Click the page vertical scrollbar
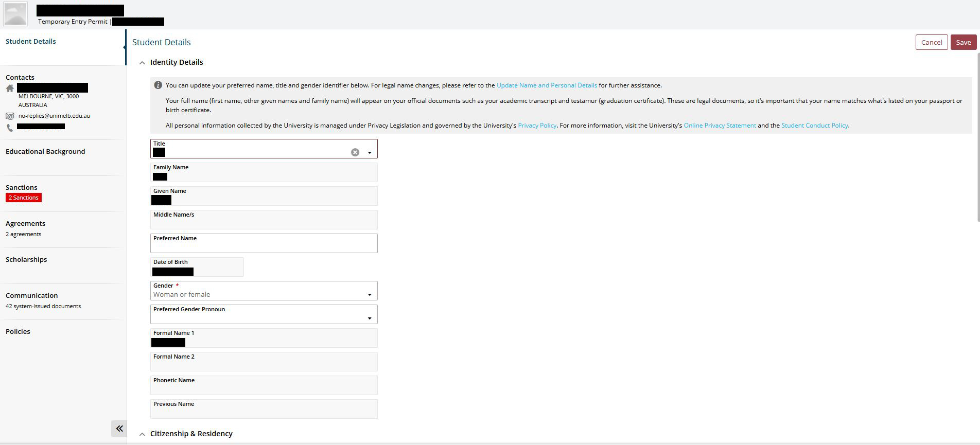The height and width of the screenshot is (445, 980). 978,136
